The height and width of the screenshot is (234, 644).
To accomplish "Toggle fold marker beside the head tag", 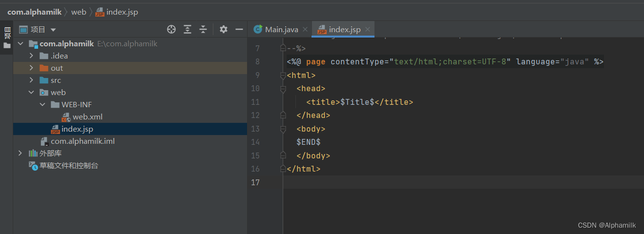I will [283, 89].
